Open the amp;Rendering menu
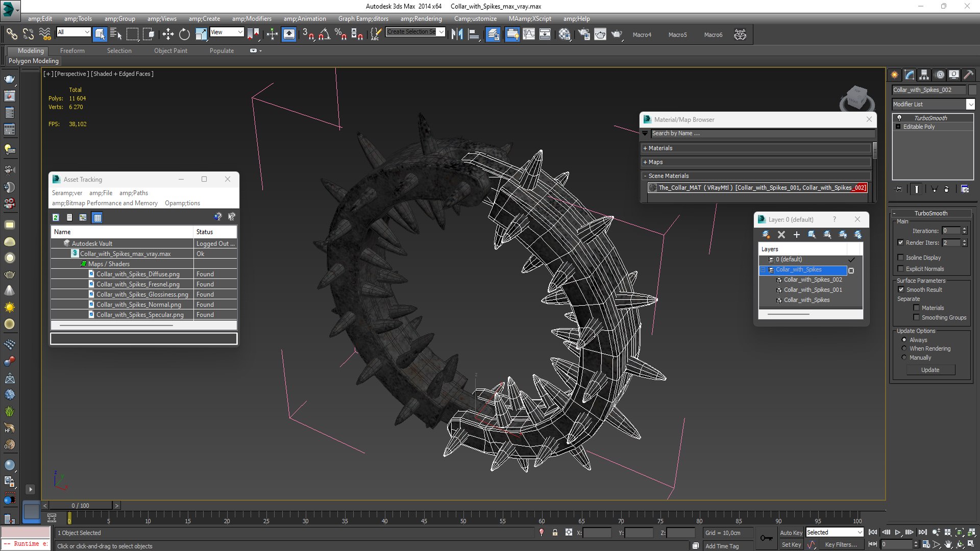This screenshot has width=980, height=551. (421, 19)
